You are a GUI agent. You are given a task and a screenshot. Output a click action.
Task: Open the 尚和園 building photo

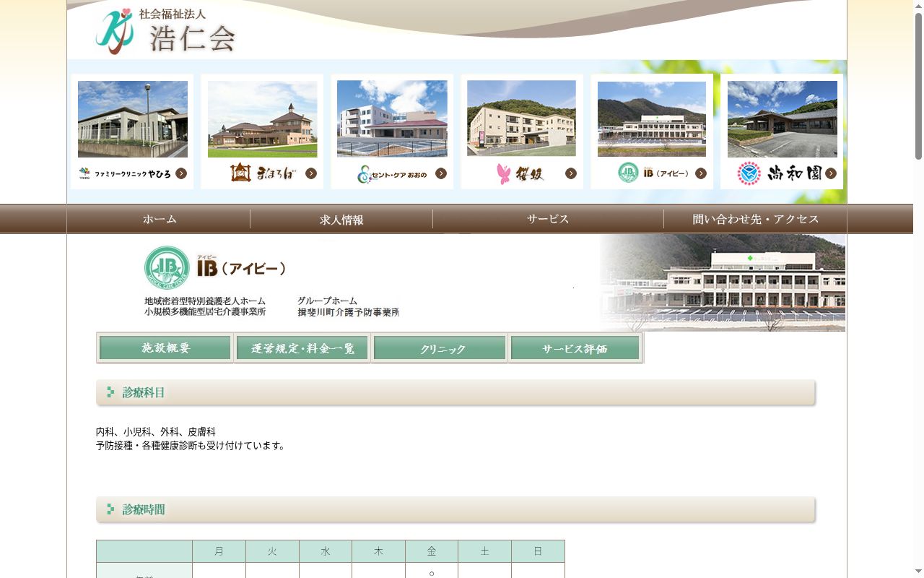(x=783, y=119)
